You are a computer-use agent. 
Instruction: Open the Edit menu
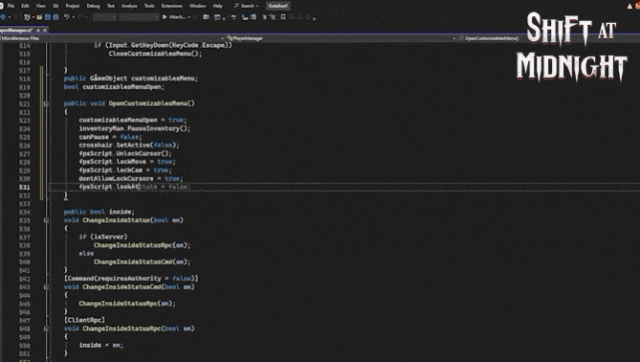pyautogui.click(x=25, y=6)
